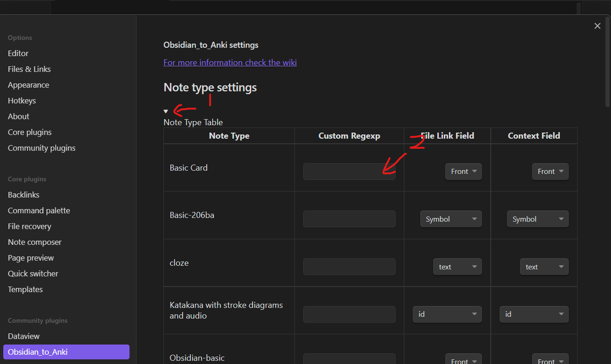The height and width of the screenshot is (364, 611).
Task: Open File Link Field dropdown for Basic-206ba
Action: pyautogui.click(x=451, y=219)
